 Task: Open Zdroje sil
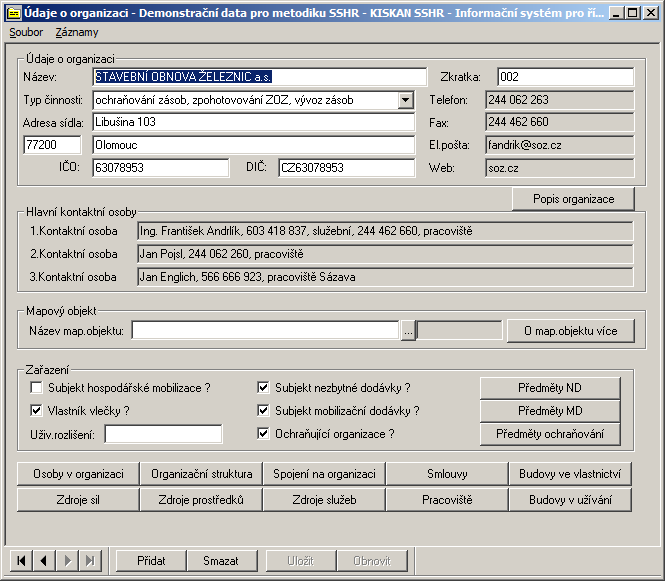pyautogui.click(x=78, y=500)
